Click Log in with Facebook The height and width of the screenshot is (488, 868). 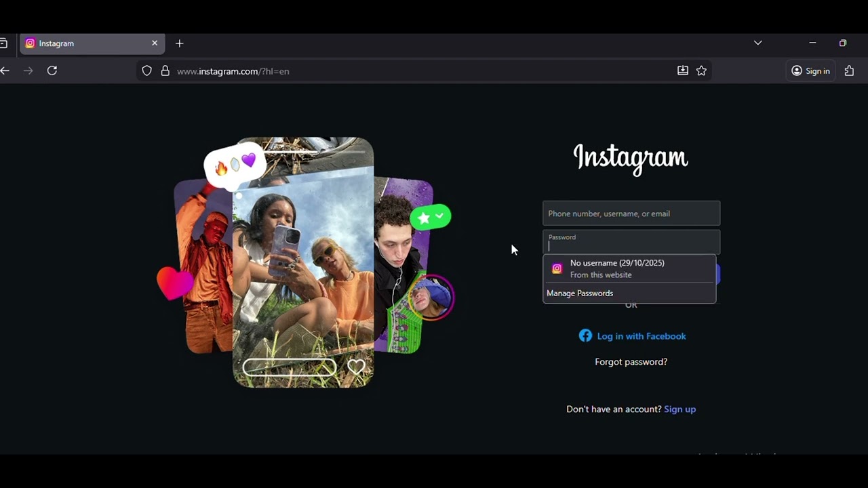[632, 336]
